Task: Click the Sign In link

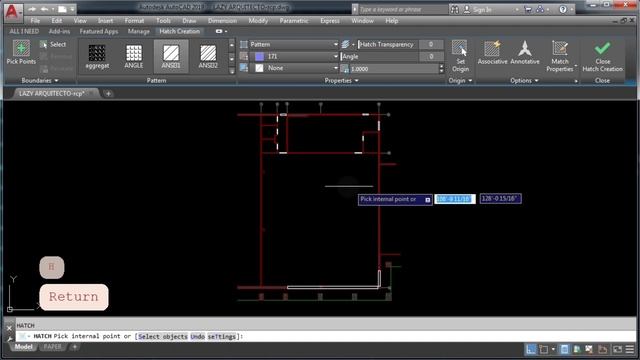Action: tap(482, 9)
